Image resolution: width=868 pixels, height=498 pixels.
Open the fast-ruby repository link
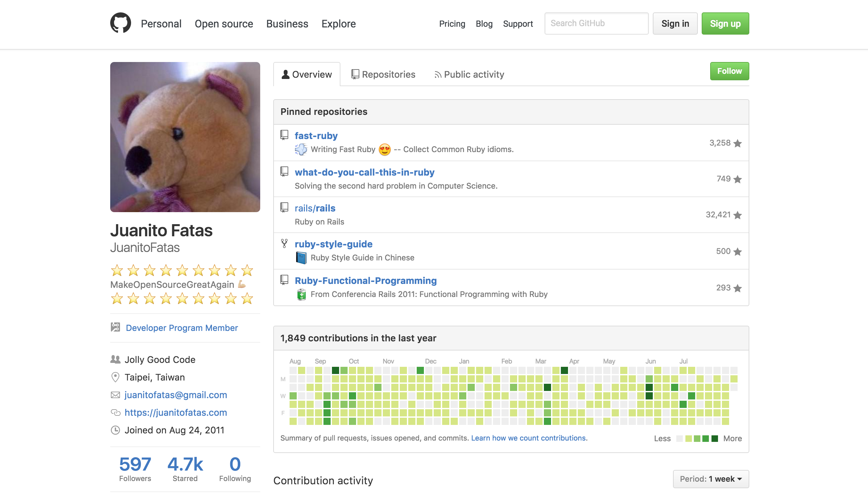click(x=316, y=135)
